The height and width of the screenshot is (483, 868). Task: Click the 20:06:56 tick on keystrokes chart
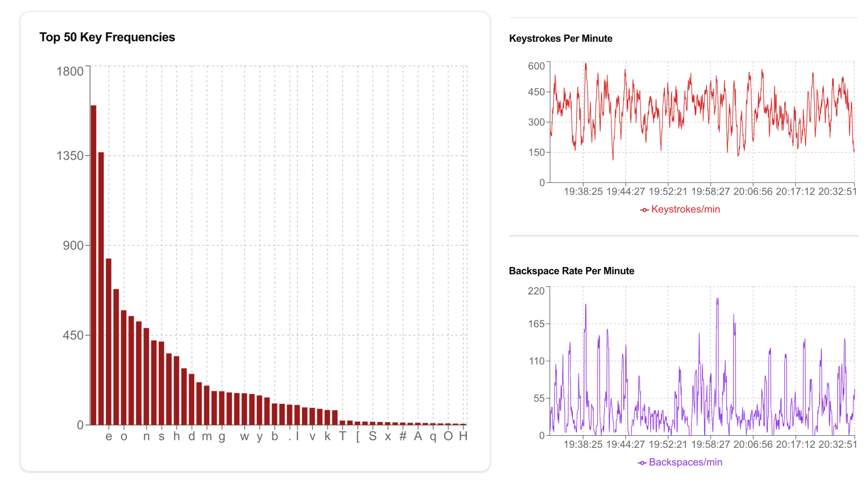pos(753,192)
